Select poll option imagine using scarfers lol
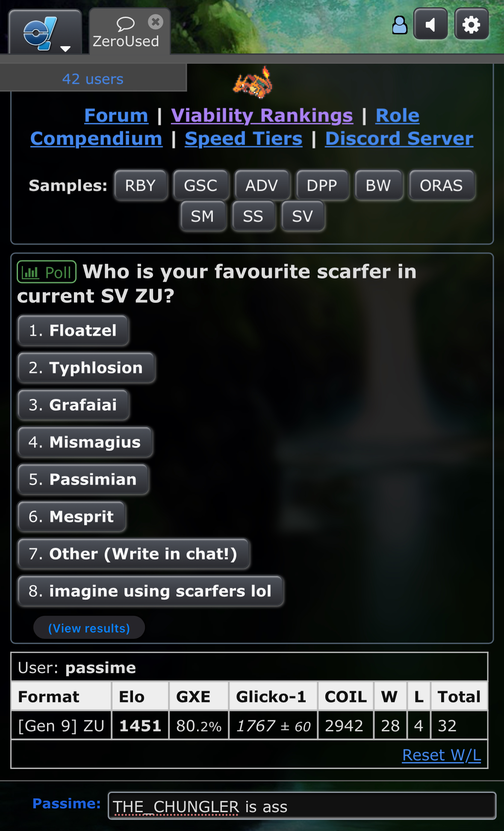Viewport: 504px width, 831px height. point(150,591)
